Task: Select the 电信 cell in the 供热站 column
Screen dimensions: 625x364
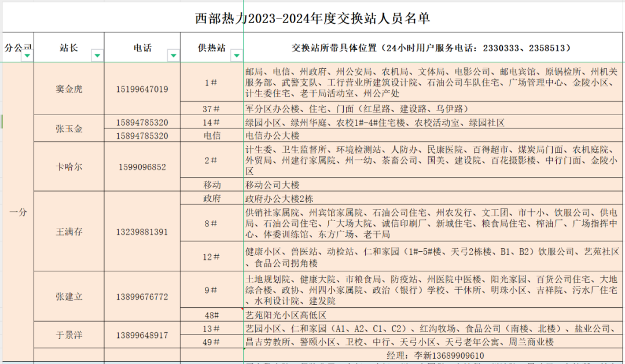Action: [x=212, y=135]
